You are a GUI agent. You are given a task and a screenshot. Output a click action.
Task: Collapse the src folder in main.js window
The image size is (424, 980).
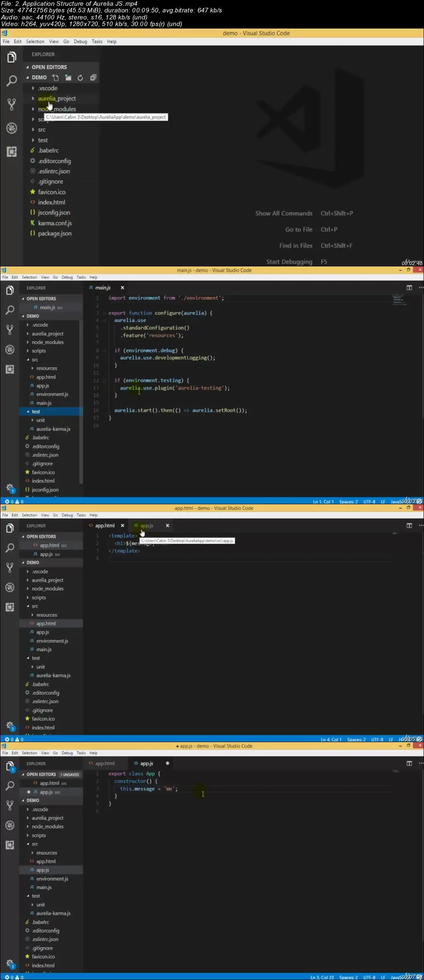pos(35,359)
